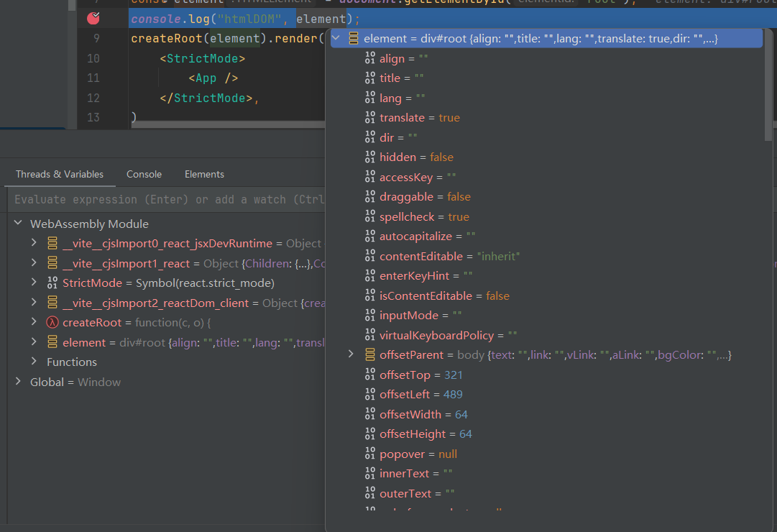Collapse the element = div#root popup node
The height and width of the screenshot is (532, 777).
336,38
